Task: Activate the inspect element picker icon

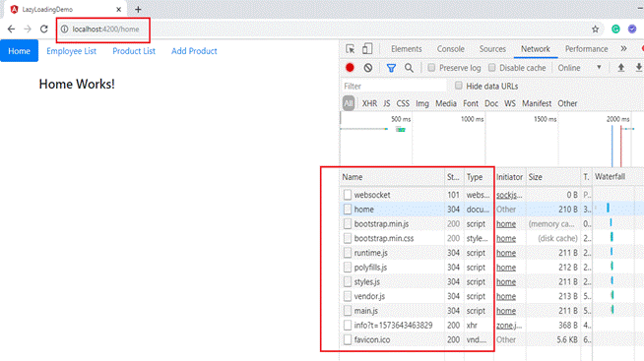Action: click(x=350, y=49)
